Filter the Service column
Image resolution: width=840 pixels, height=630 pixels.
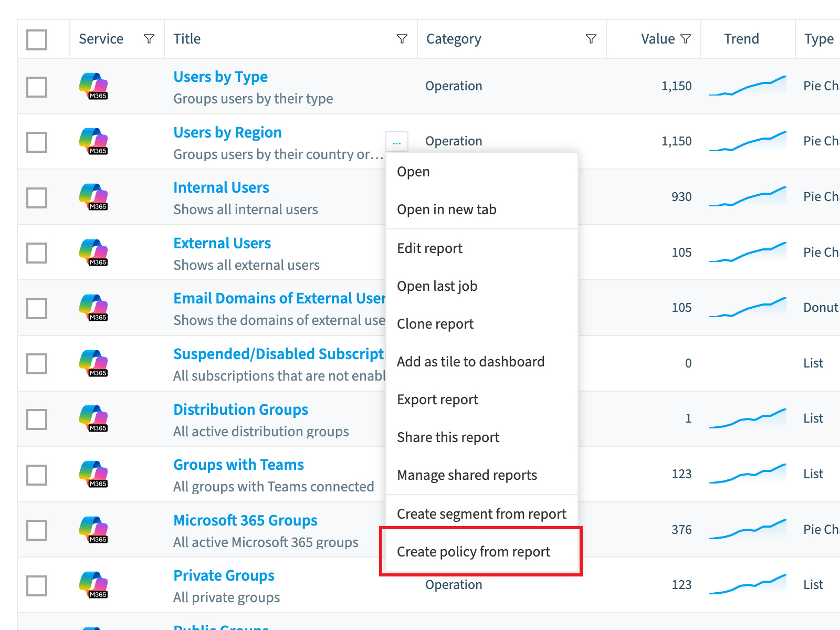coord(149,39)
